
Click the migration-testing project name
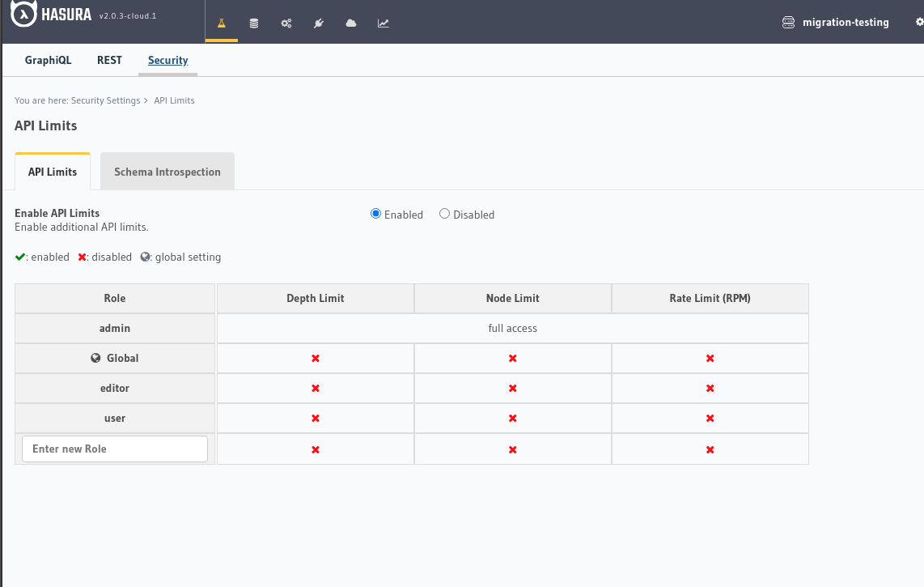click(845, 23)
